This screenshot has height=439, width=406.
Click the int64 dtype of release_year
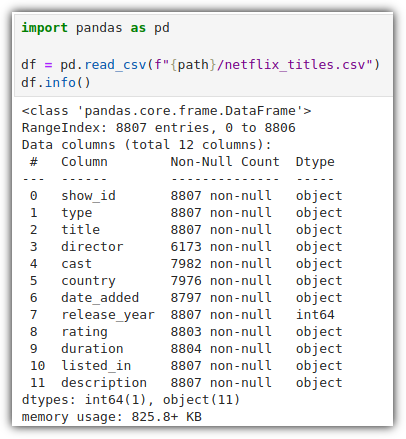click(x=315, y=315)
